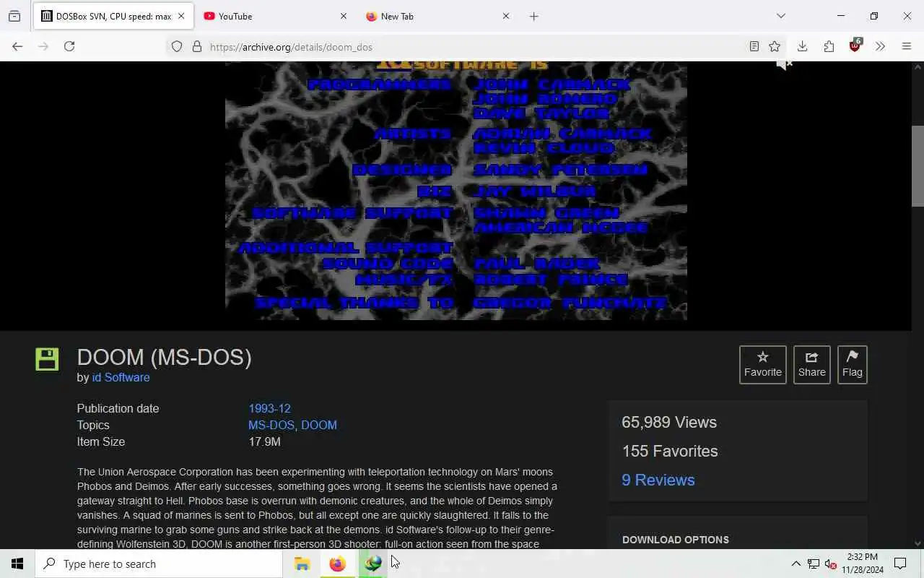Open the notification center icon

[900, 564]
